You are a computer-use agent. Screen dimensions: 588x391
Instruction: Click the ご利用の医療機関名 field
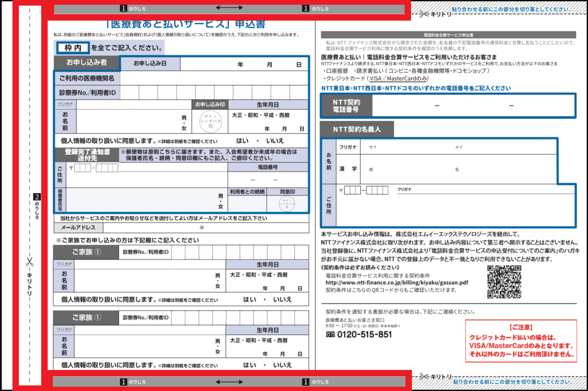214,78
